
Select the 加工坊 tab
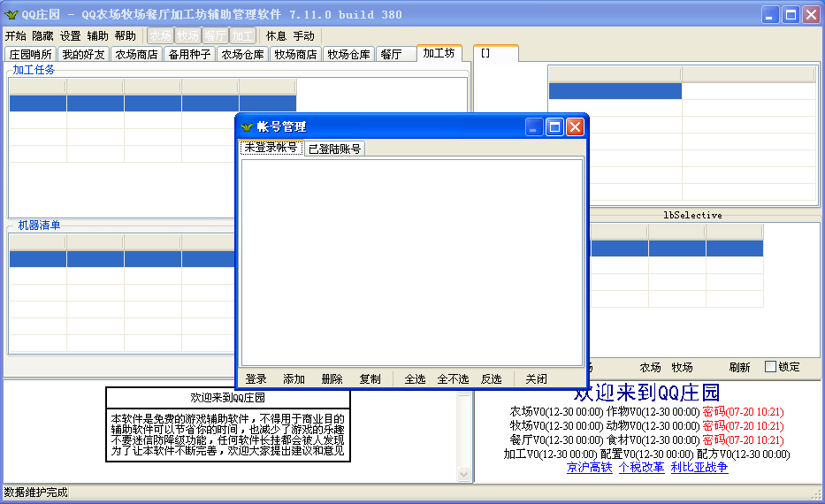pyautogui.click(x=439, y=53)
